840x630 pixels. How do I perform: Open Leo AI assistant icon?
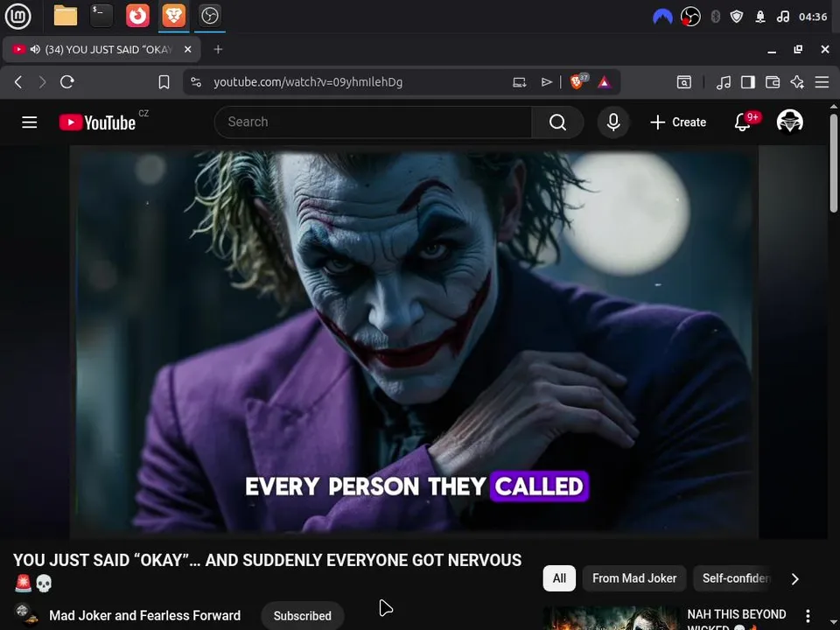pos(797,82)
